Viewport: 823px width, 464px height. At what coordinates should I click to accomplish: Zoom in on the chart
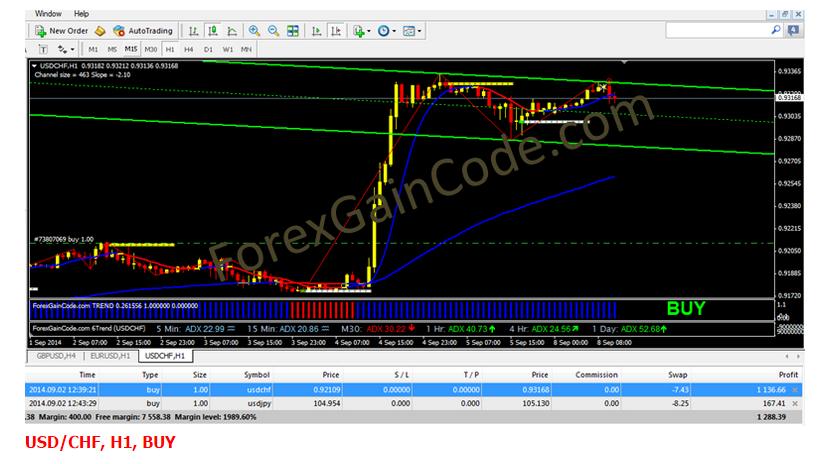click(x=254, y=31)
